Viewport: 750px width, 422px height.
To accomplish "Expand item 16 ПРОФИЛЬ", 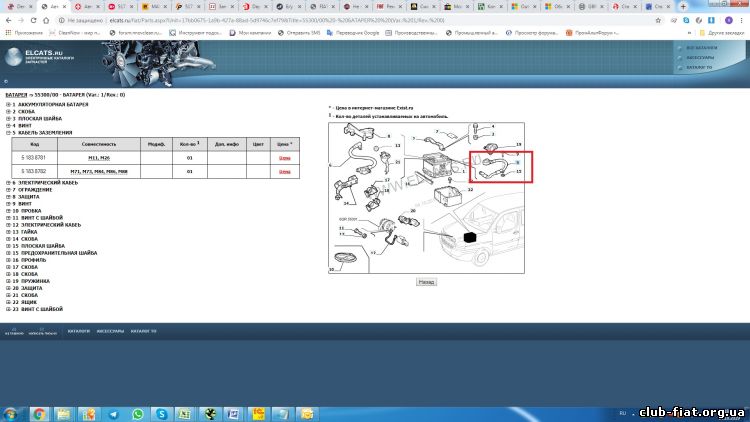I will (8, 260).
